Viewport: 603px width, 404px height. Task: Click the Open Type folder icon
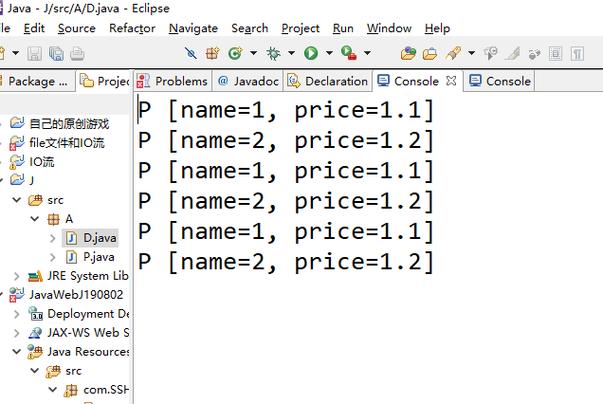408,53
